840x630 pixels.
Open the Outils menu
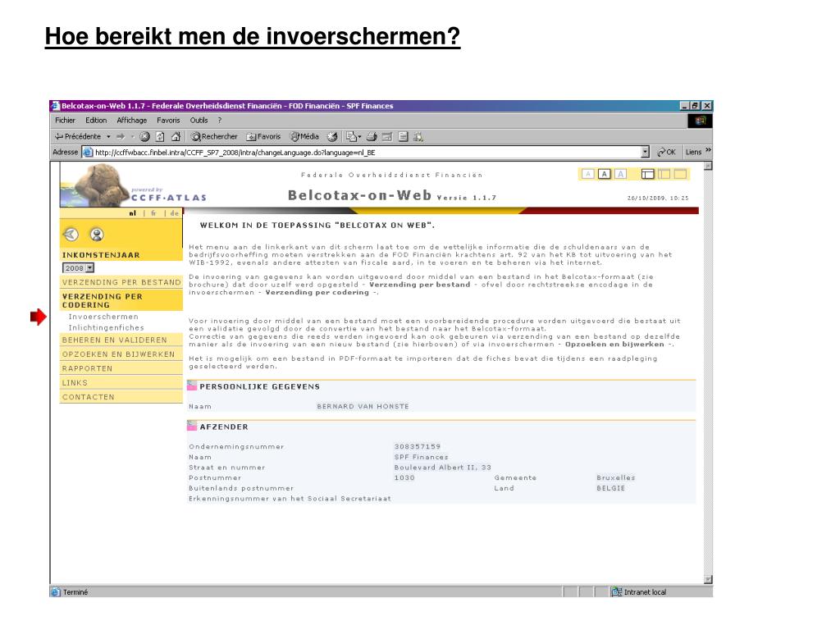pos(199,121)
